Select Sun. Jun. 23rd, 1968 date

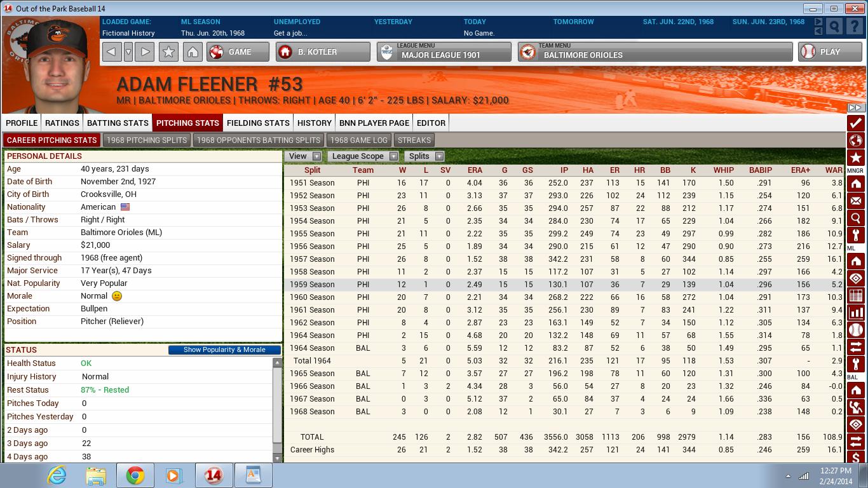click(x=768, y=22)
